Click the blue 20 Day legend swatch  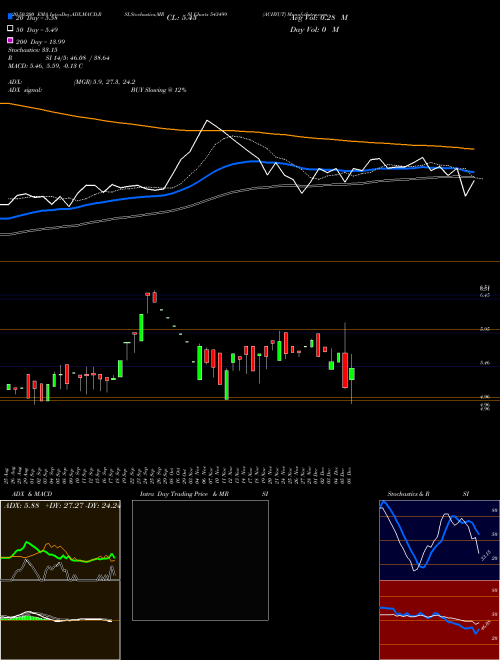[x=11, y=16]
